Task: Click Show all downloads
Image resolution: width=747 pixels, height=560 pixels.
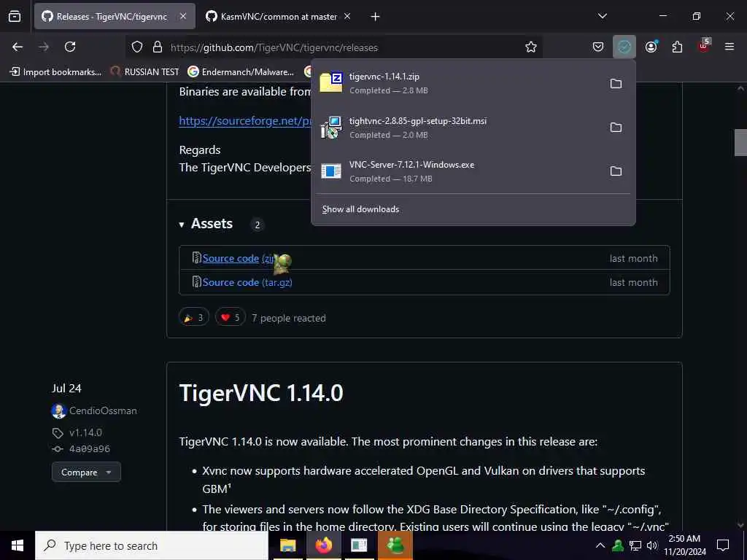Action: [360, 209]
